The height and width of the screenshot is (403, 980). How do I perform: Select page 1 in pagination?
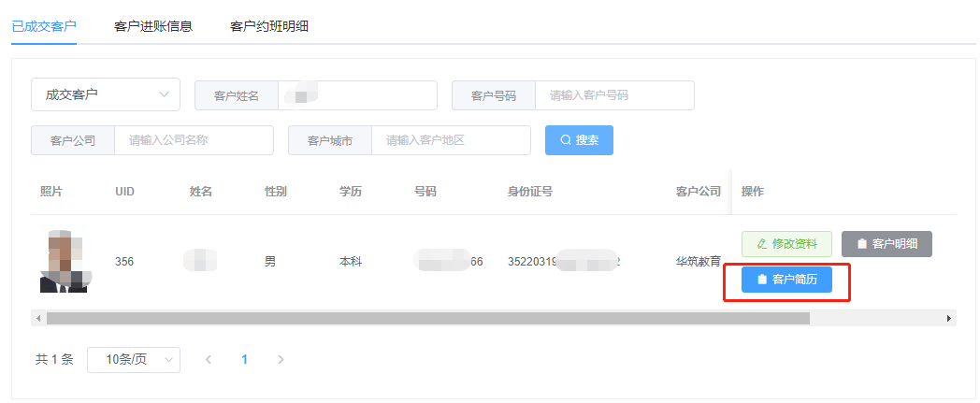coord(245,359)
